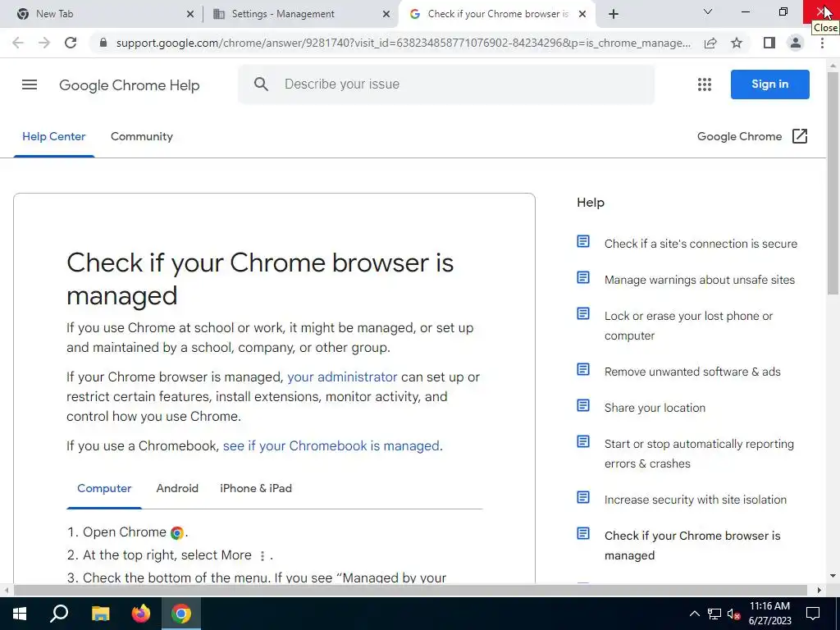The height and width of the screenshot is (630, 840).
Task: Open 'Check if a site's connection is secure'
Action: pyautogui.click(x=701, y=244)
